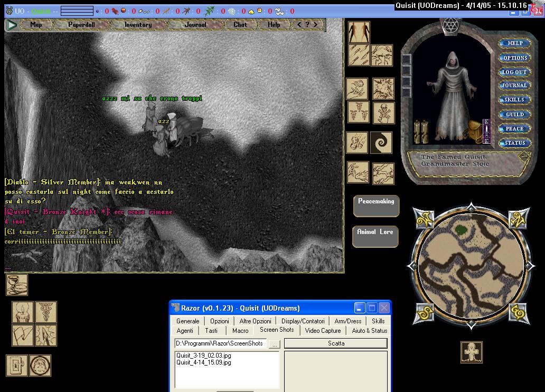Click the triple caduceus spell icon
This screenshot has width=545, height=392.
[x=359, y=113]
